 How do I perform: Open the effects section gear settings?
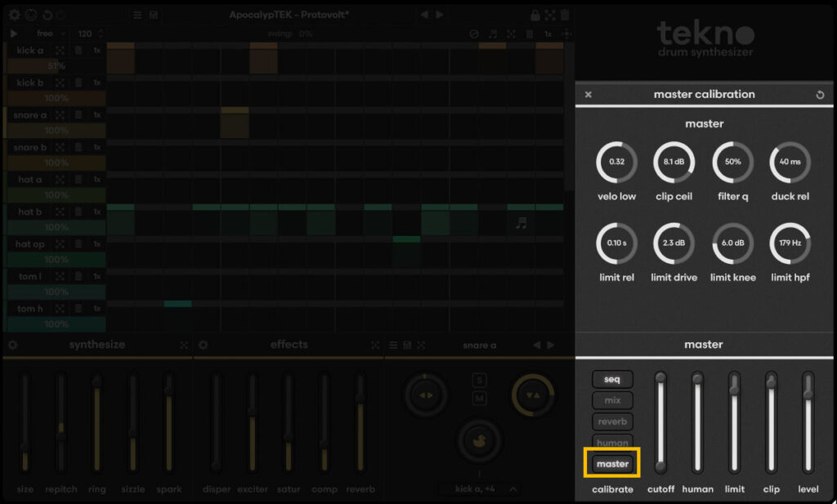click(203, 346)
